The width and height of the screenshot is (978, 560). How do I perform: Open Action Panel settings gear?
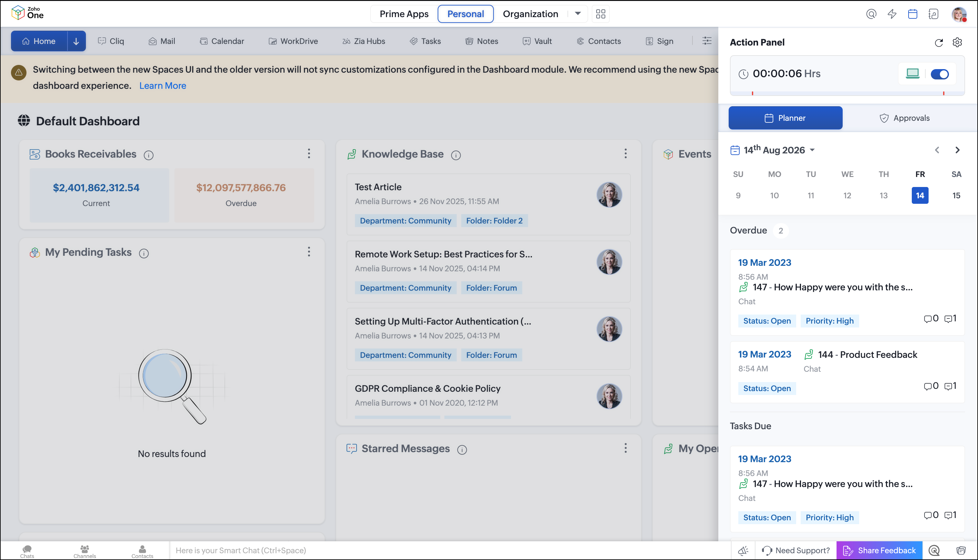957,42
